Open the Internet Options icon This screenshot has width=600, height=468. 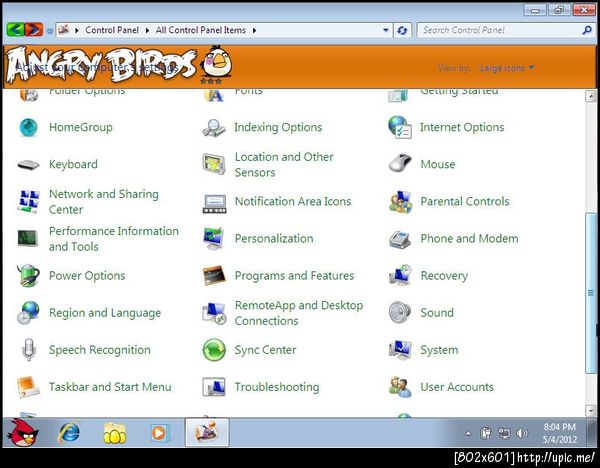point(400,127)
